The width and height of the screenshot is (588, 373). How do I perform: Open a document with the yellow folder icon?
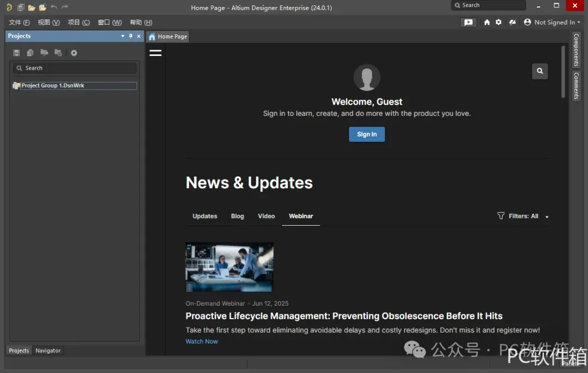32,7
